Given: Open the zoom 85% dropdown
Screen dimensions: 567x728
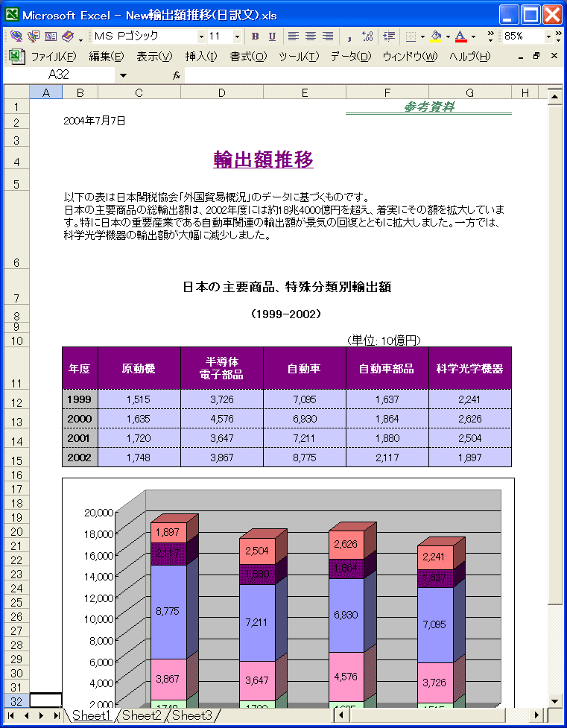Looking at the screenshot, I should (548, 37).
